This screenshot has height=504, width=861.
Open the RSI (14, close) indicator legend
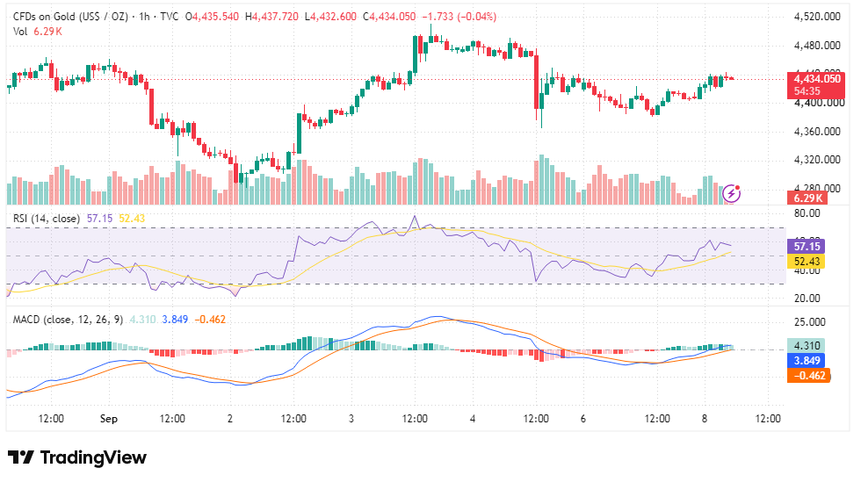[x=46, y=219]
